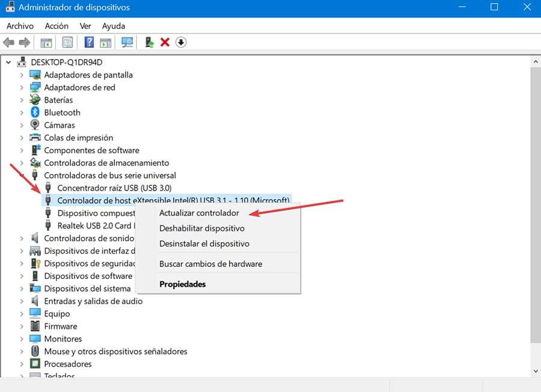Click the Firmware chip icon
The width and height of the screenshot is (541, 392).
[x=35, y=326]
